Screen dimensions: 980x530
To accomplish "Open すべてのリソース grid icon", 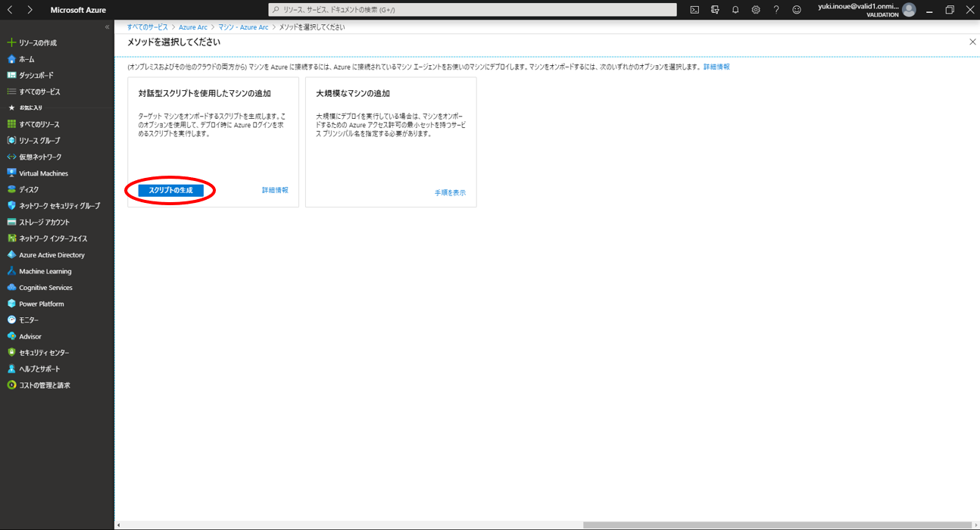I will 11,124.
